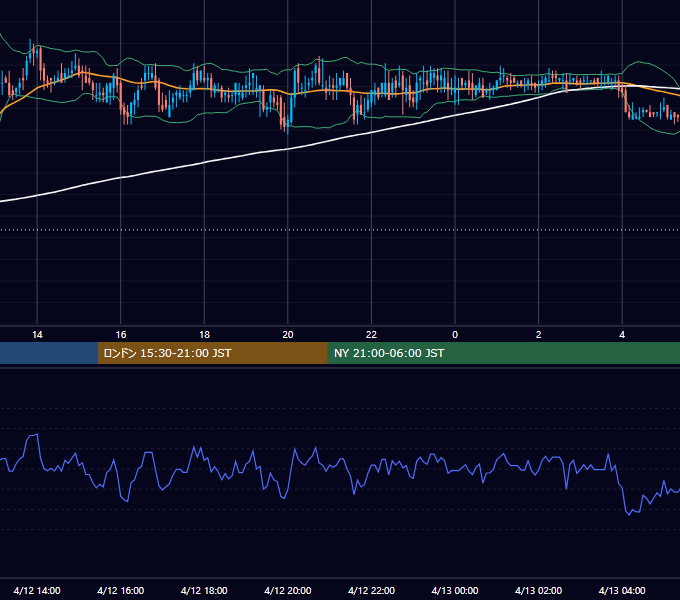680x600 pixels.
Task: Click the 0 hour axis label
Action: pos(455,335)
